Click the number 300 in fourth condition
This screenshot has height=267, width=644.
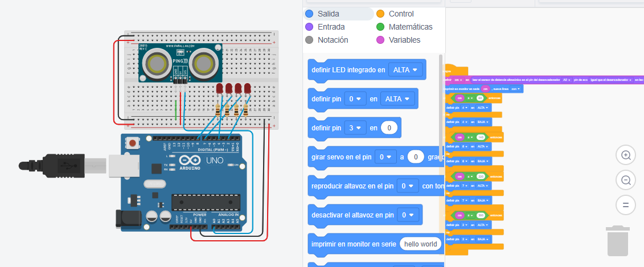(481, 215)
